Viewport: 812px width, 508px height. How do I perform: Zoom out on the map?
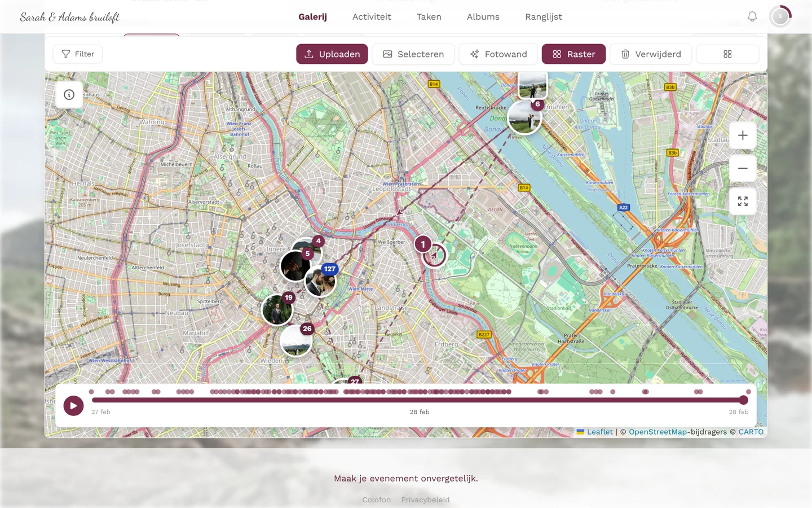743,168
